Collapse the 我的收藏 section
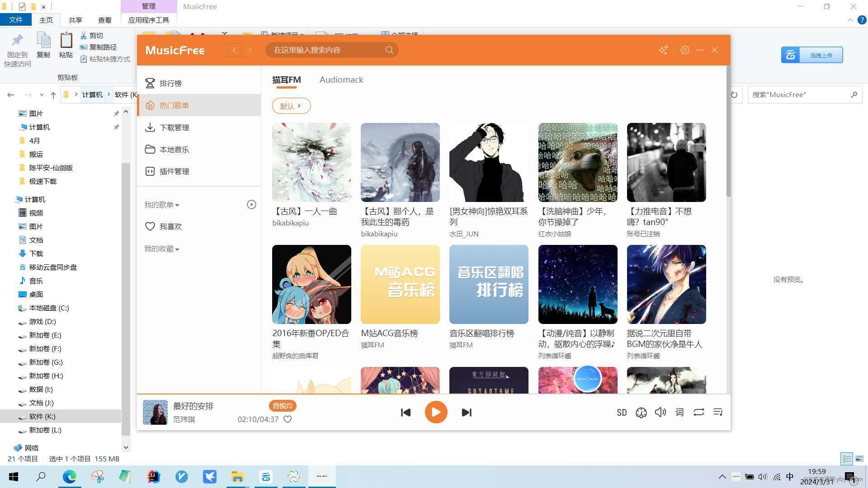The height and width of the screenshot is (488, 868). [161, 249]
